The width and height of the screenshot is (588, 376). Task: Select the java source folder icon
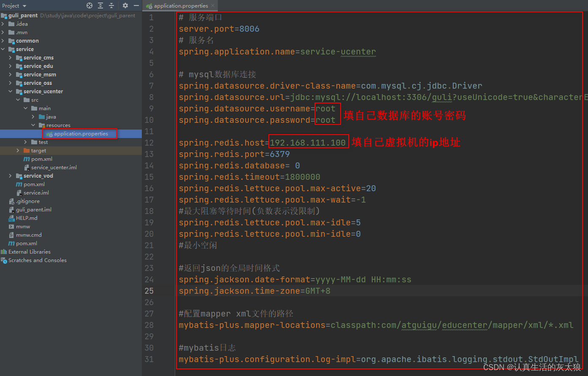coord(42,117)
